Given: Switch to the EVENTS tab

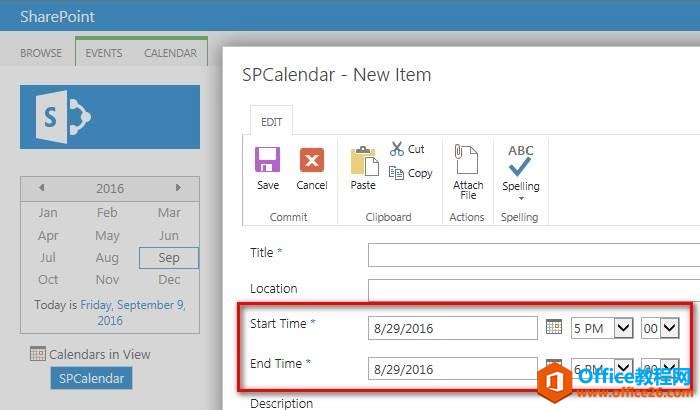Looking at the screenshot, I should (104, 53).
